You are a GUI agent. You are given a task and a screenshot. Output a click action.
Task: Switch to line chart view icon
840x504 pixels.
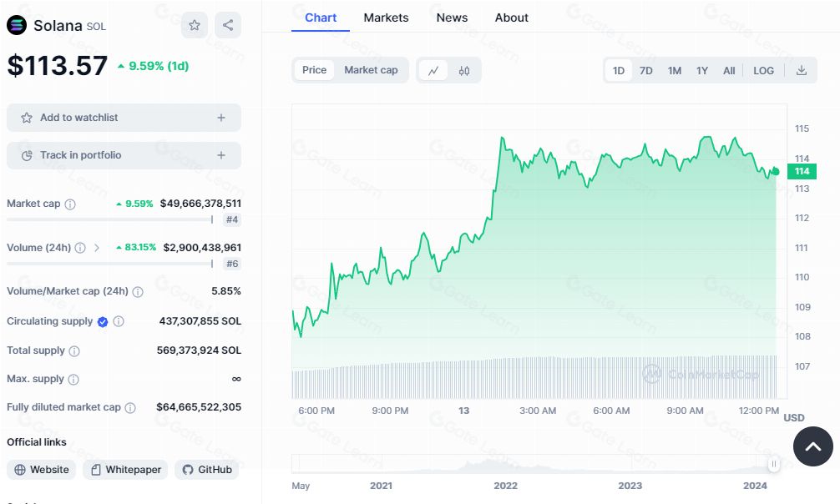coord(433,70)
